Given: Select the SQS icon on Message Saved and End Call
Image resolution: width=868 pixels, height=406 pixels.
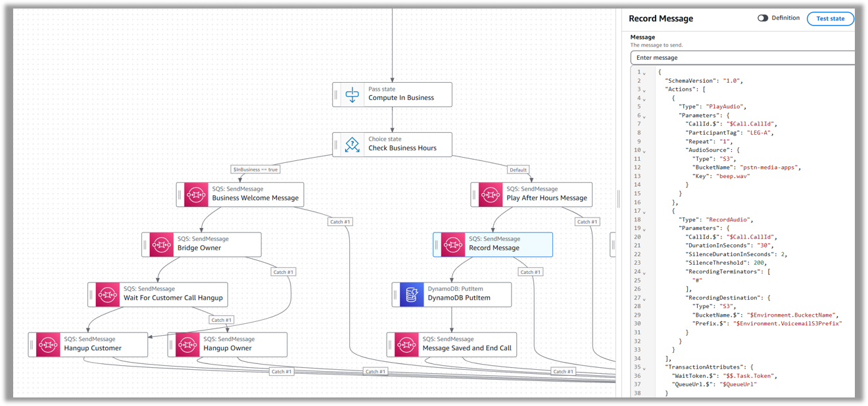Looking at the screenshot, I should (x=406, y=344).
